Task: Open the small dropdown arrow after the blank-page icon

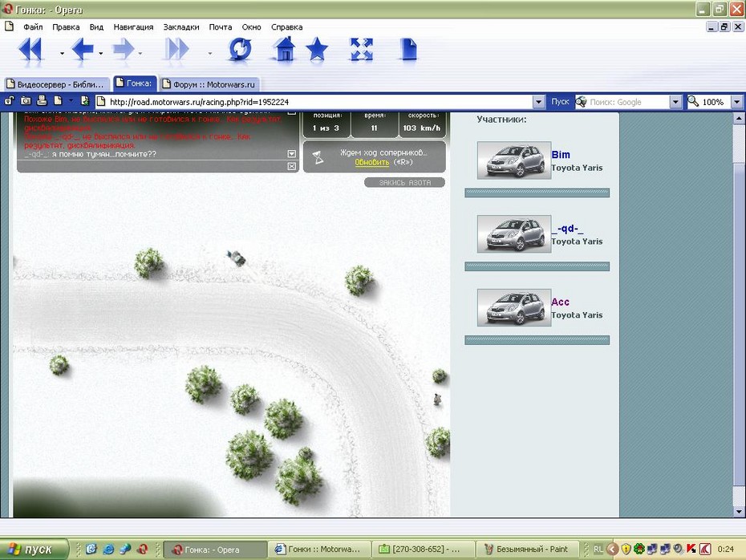Action: pos(71,100)
